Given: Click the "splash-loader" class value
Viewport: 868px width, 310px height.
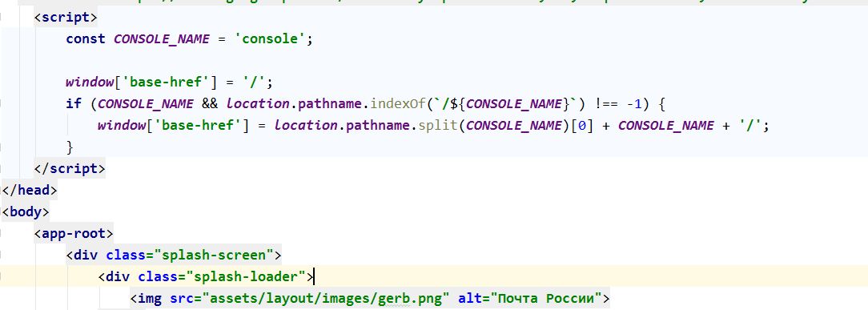Looking at the screenshot, I should coord(247,277).
